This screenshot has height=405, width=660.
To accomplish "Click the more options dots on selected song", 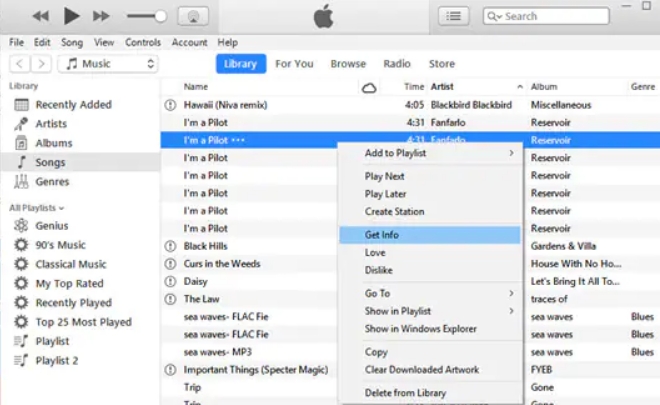I will pos(238,140).
